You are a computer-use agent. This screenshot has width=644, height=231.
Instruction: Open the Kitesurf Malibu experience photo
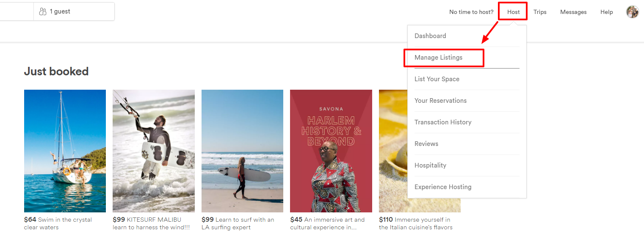click(x=154, y=151)
